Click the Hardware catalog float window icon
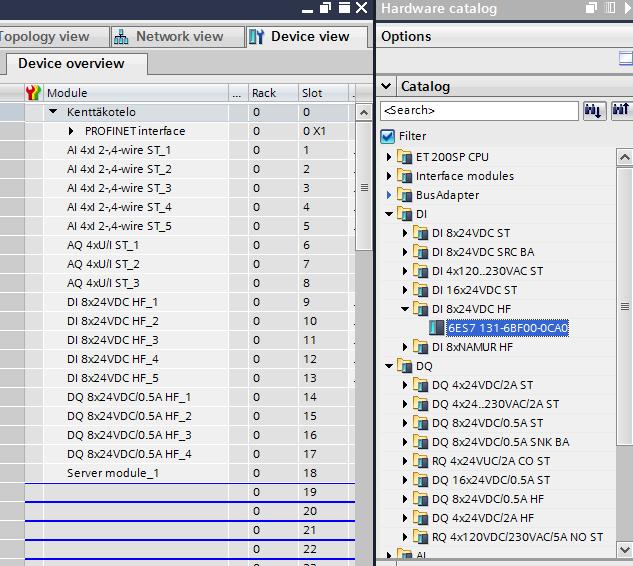 591,8
